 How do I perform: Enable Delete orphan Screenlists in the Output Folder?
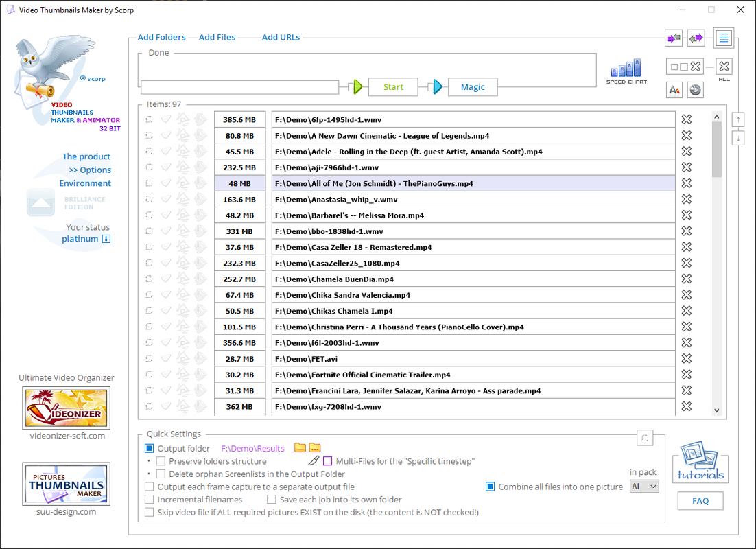(x=161, y=474)
